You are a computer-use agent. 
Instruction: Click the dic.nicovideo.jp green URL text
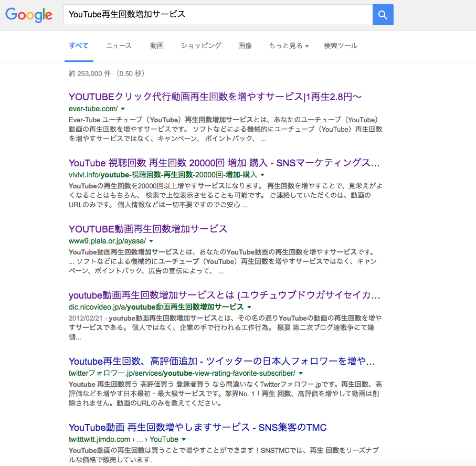click(156, 307)
